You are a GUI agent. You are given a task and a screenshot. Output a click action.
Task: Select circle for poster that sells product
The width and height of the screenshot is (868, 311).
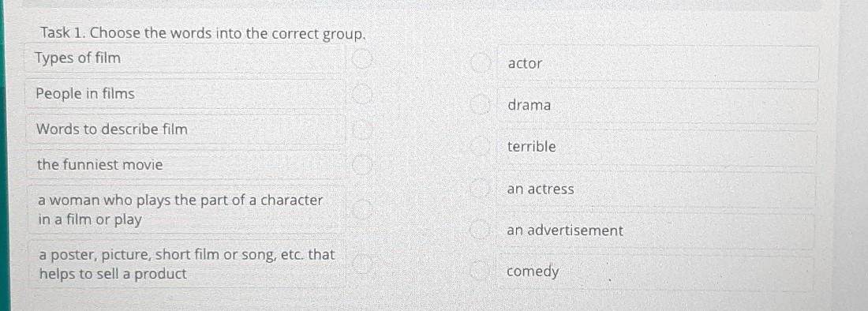[x=361, y=264]
